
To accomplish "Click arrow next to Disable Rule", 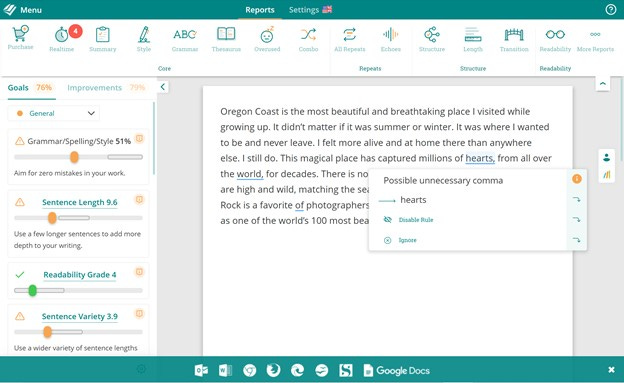I will point(577,219).
